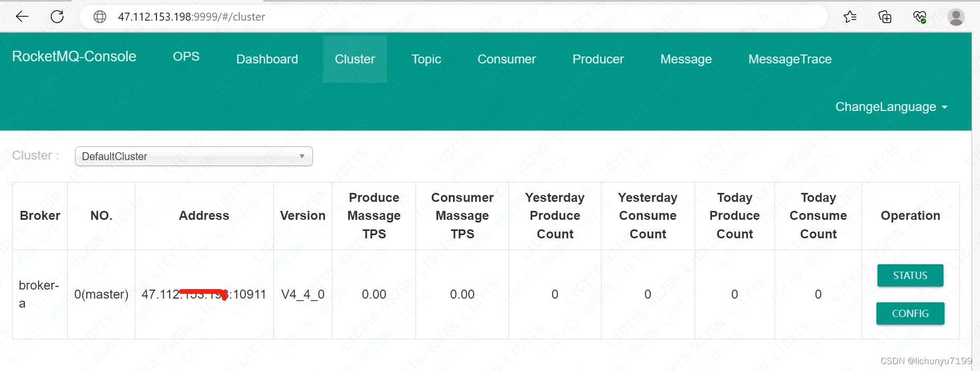Select the broker-a cell
The image size is (980, 371).
[x=39, y=294]
